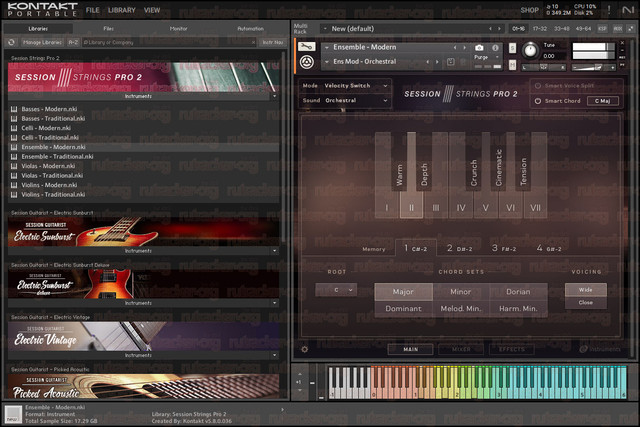Switch to the Files tab

point(109,29)
